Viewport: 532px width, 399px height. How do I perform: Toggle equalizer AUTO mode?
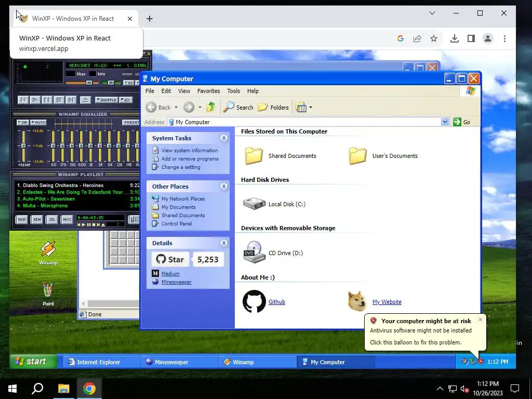click(38, 122)
